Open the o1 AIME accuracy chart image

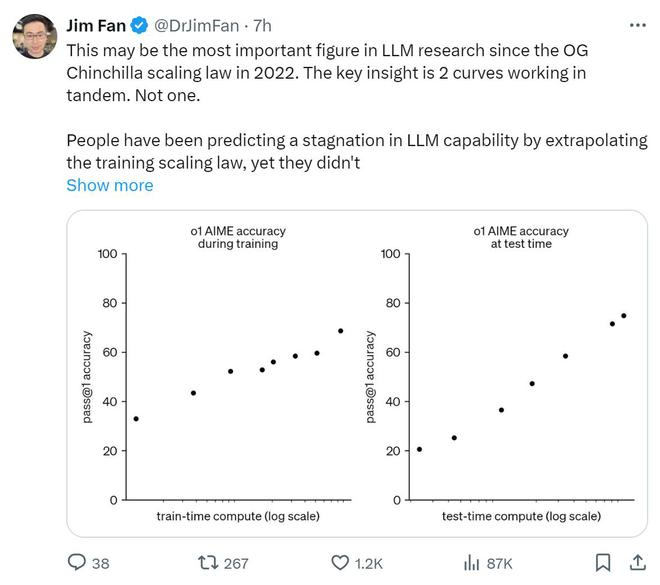coord(356,373)
